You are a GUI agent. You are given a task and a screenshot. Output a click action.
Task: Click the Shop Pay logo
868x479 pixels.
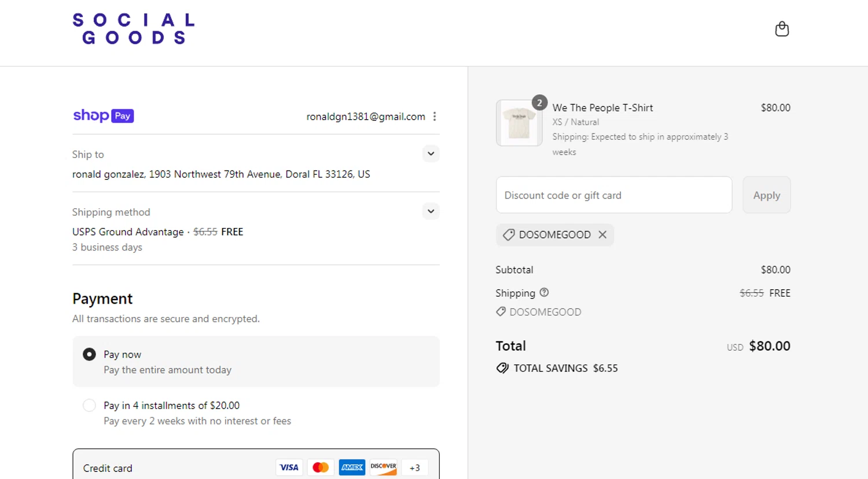tap(104, 116)
